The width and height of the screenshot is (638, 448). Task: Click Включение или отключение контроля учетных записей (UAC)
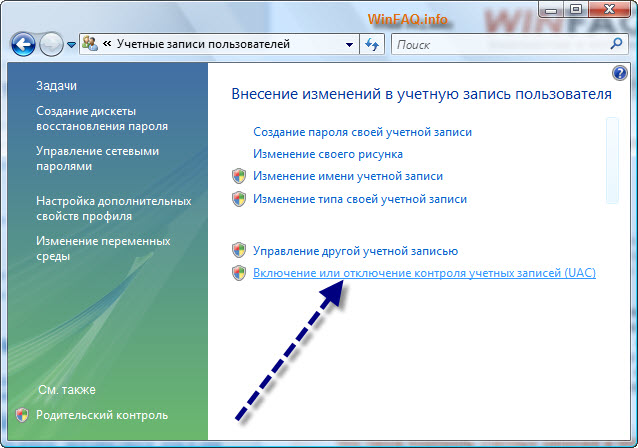pos(424,273)
